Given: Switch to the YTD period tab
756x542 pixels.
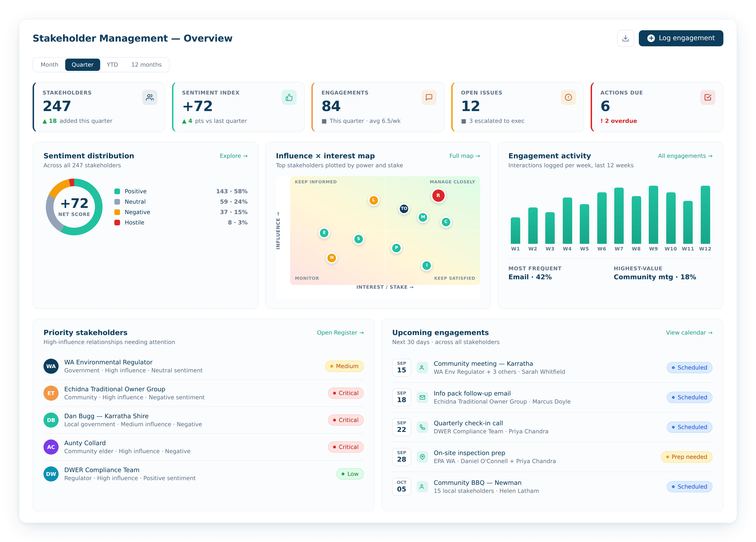Looking at the screenshot, I should (112, 65).
